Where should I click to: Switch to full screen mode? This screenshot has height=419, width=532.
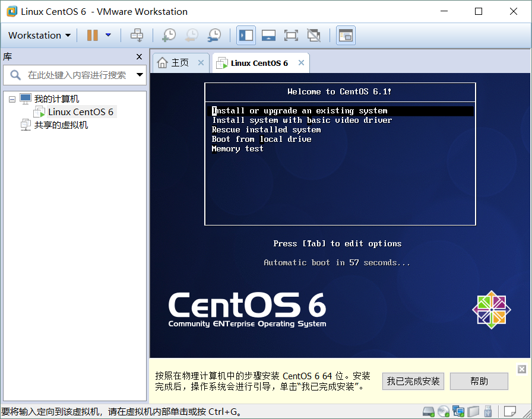[291, 35]
